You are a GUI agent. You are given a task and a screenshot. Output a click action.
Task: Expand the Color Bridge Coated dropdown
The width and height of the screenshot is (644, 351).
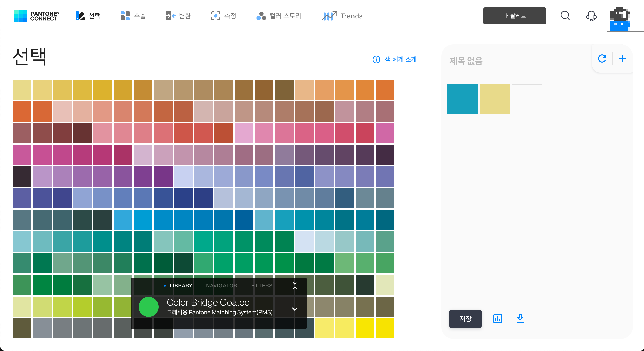295,309
